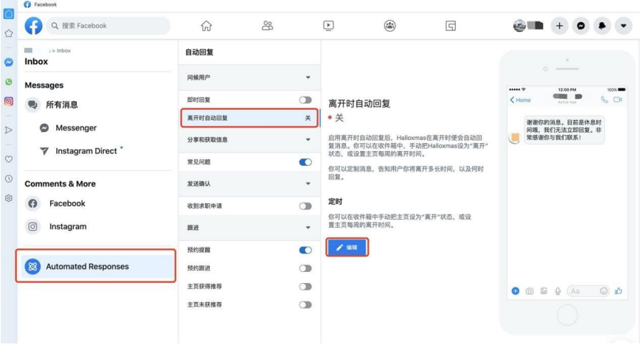Open Messenger from the header icon
Screen dimensions: 644x356
581,26
